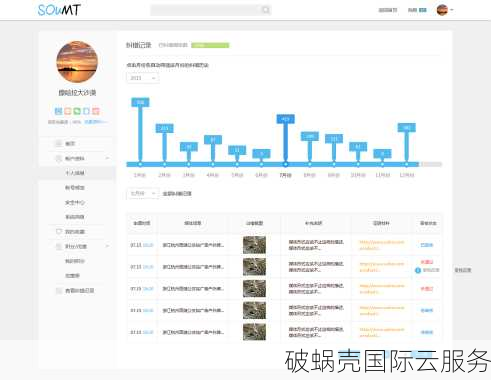Collapse the second sidebar section chevron

click(x=107, y=246)
